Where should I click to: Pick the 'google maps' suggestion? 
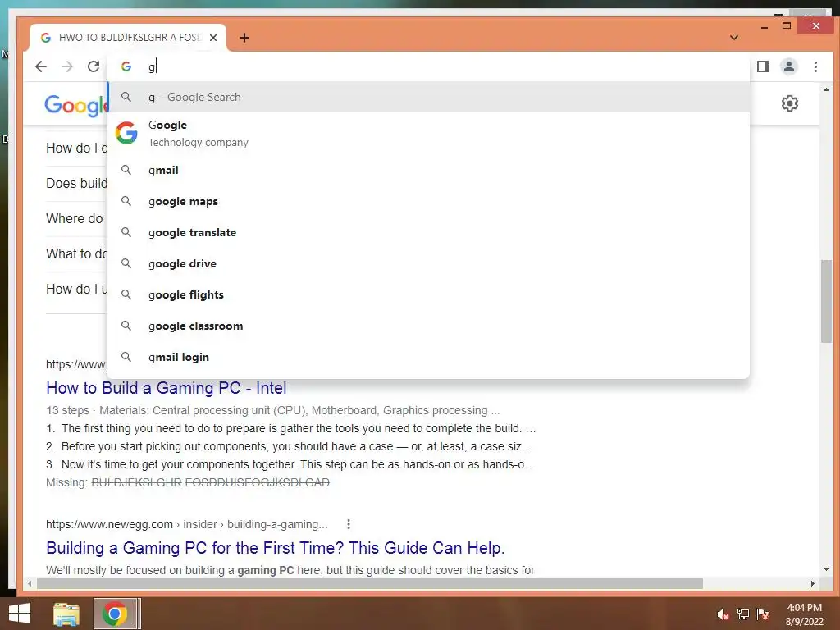coord(428,202)
